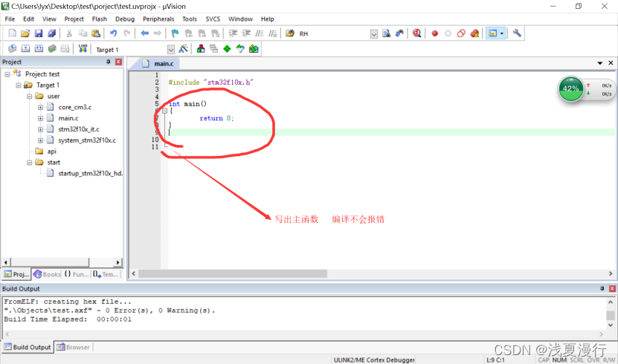Download to flash with the LOAD icon
618x364 pixels.
(83, 49)
